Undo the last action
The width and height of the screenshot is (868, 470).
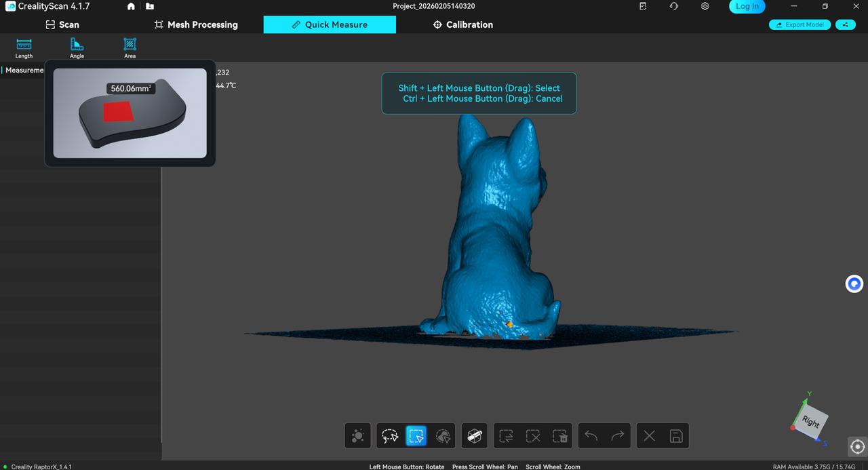591,436
